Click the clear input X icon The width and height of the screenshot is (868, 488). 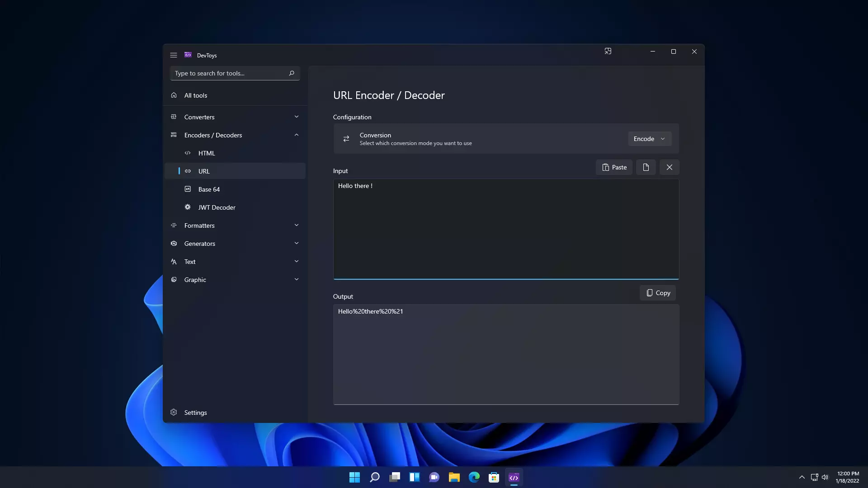[669, 168]
